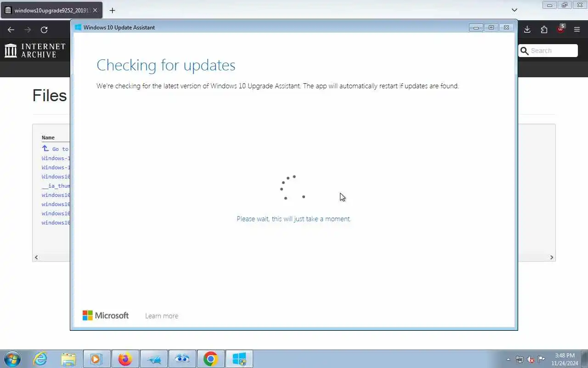Click the Name column header
The image size is (588, 368).
click(48, 138)
